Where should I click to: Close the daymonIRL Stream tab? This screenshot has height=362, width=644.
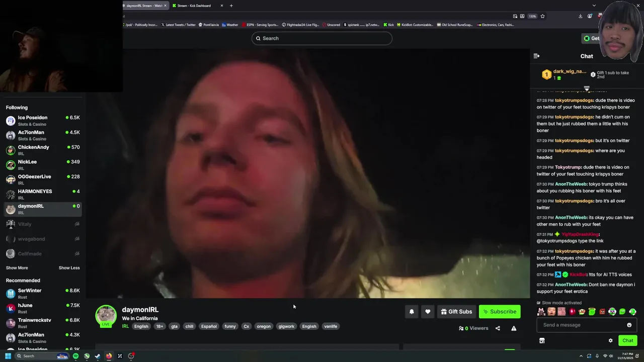click(165, 6)
